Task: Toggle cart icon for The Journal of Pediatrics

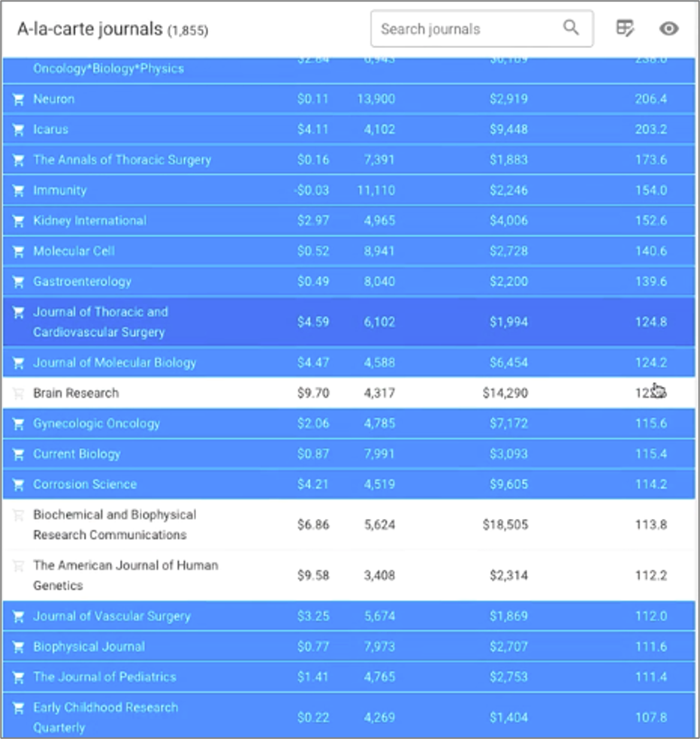Action: [18, 677]
